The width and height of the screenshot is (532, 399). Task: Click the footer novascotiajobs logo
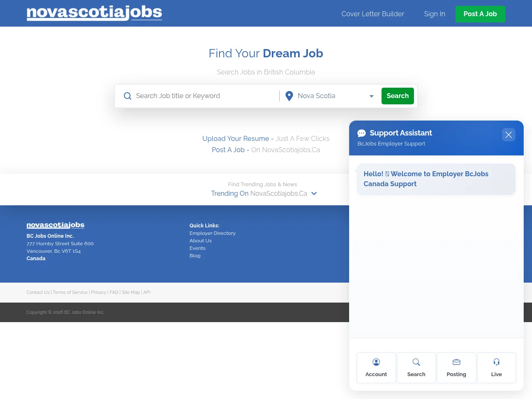55,225
